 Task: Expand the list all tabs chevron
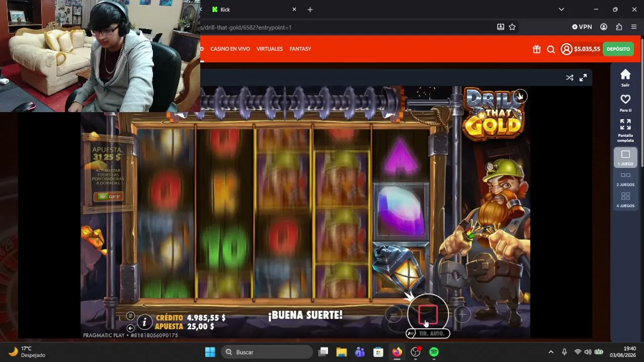561,10
